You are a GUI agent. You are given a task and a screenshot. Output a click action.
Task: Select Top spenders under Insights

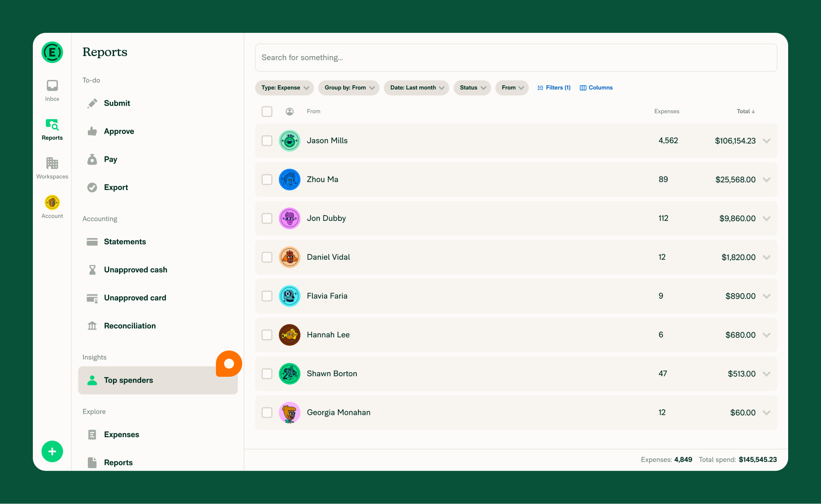(x=128, y=380)
